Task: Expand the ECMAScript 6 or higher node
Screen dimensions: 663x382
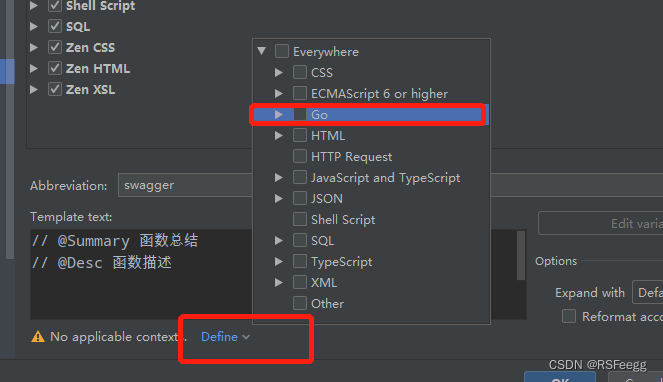Action: 279,93
